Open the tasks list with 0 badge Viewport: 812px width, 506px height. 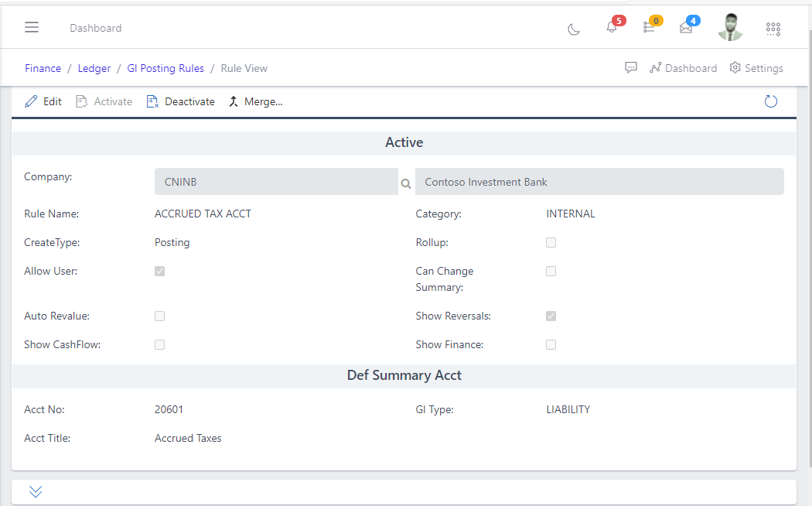point(648,28)
